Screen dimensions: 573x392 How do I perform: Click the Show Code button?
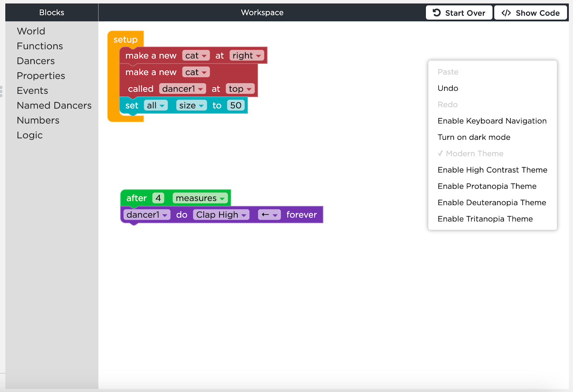[x=530, y=13]
